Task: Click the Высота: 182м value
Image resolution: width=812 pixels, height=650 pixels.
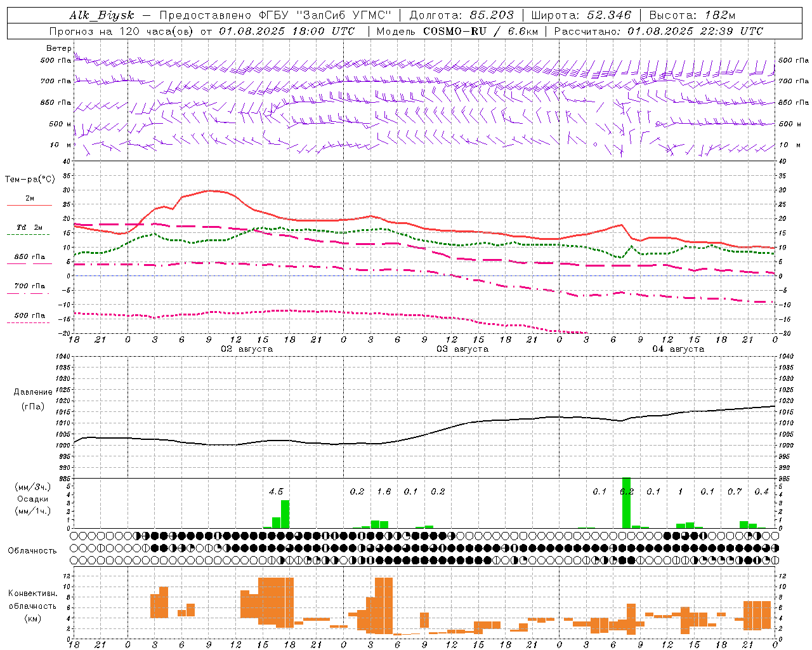Action: pyautogui.click(x=693, y=15)
